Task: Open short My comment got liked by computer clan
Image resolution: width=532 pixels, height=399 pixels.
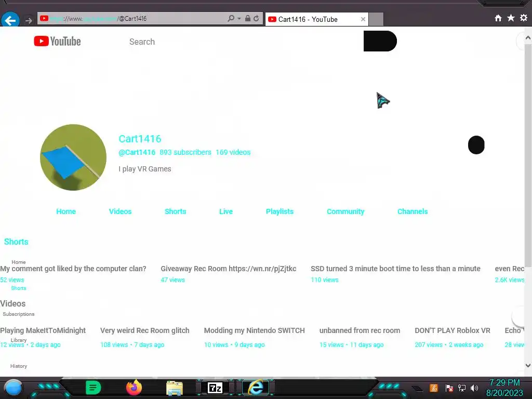Action: (x=73, y=269)
